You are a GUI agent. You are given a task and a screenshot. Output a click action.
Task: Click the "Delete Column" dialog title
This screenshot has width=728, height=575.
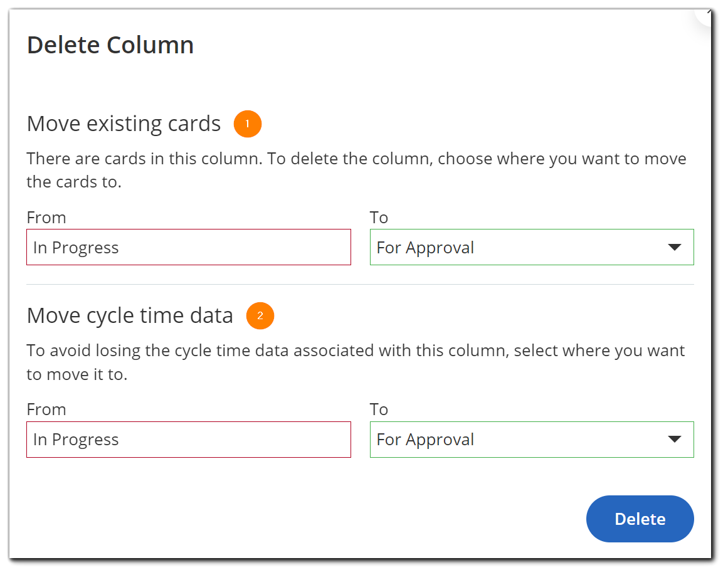[x=110, y=45]
